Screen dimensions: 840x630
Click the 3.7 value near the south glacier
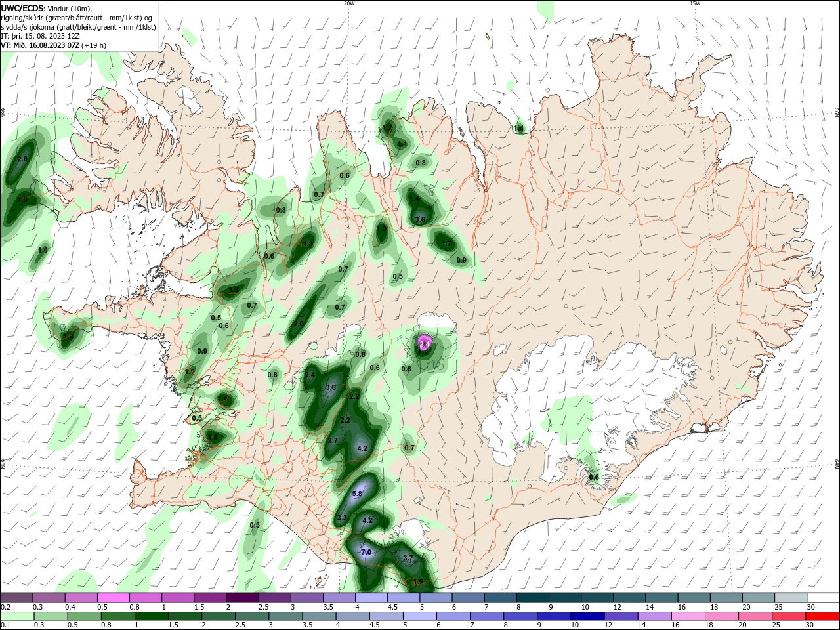pyautogui.click(x=408, y=558)
